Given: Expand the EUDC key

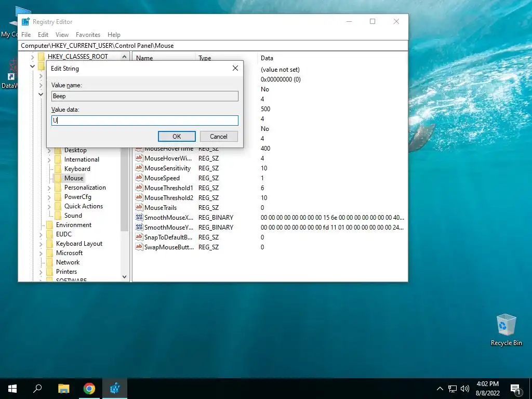Looking at the screenshot, I should pos(41,234).
